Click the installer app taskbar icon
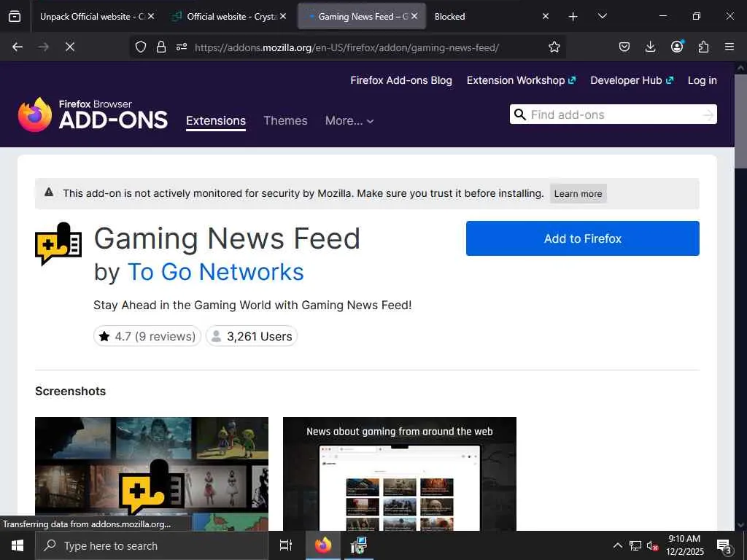 (x=358, y=545)
